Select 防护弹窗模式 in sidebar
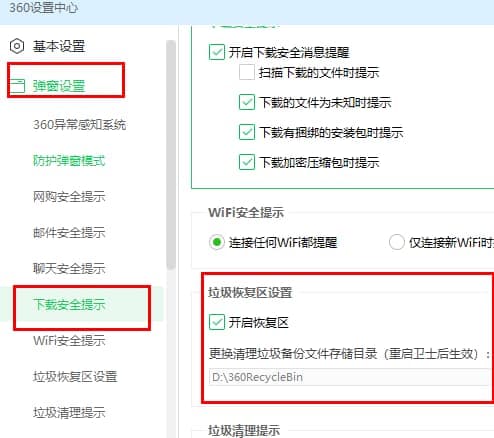 click(x=69, y=161)
